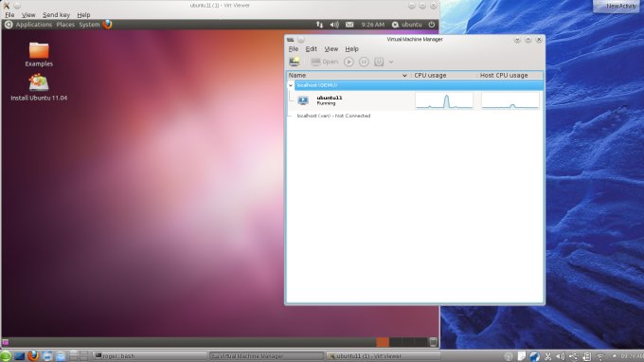The image size is (644, 362).
Task: Open the ubuntu user menu
Action: coord(406,25)
